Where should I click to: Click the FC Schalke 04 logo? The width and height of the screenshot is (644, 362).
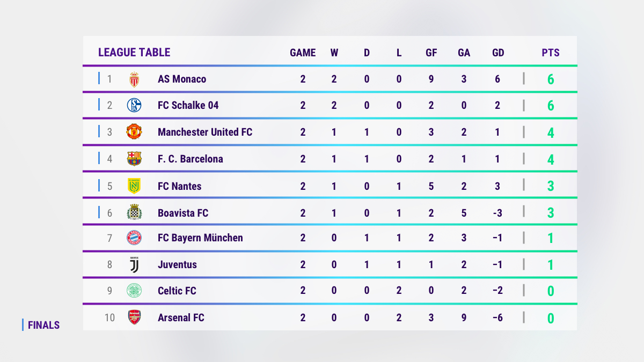click(134, 105)
